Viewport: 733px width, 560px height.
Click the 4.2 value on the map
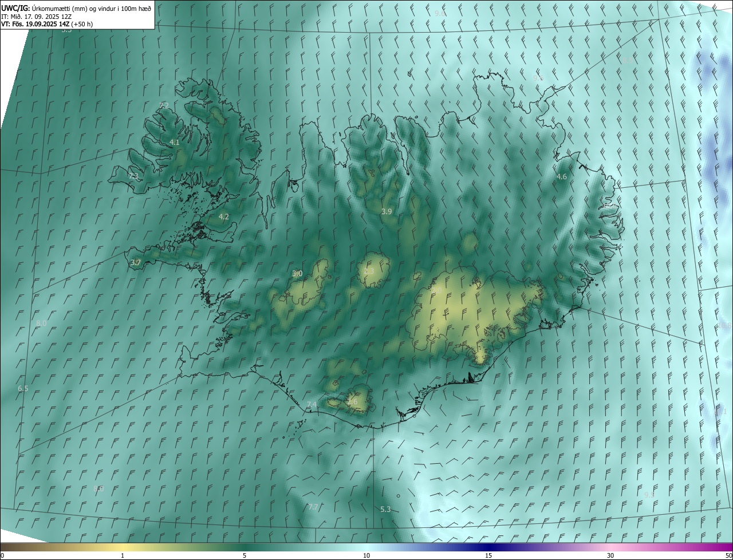[x=224, y=216]
